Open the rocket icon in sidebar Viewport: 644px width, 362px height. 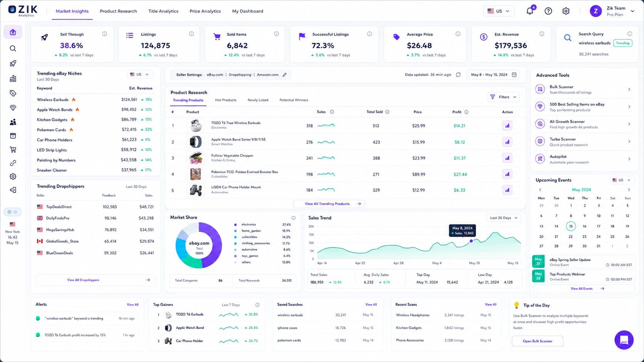(13, 63)
